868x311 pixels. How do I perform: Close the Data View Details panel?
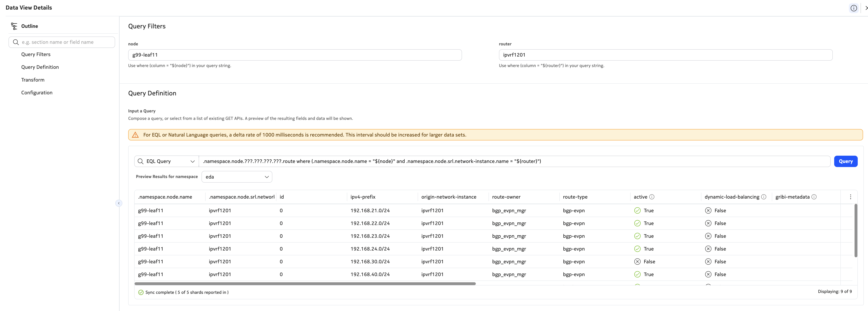pyautogui.click(x=866, y=8)
